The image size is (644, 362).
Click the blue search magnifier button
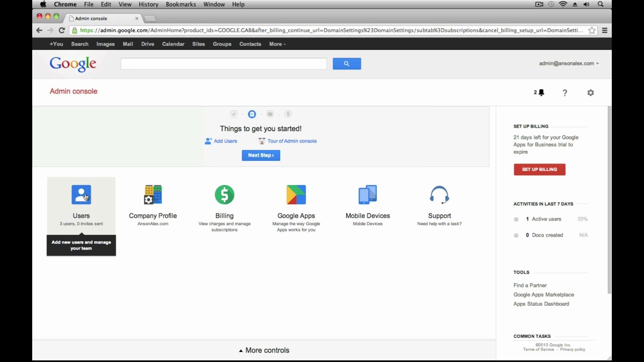click(x=347, y=63)
